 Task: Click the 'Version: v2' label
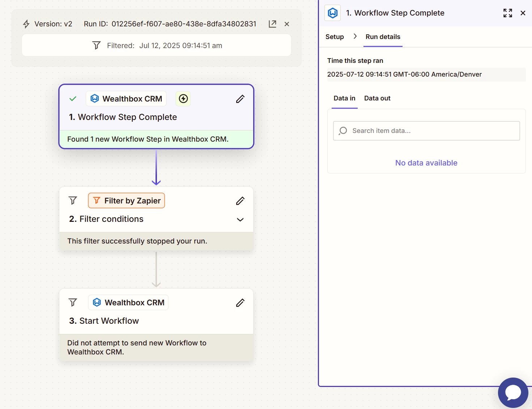click(x=53, y=24)
